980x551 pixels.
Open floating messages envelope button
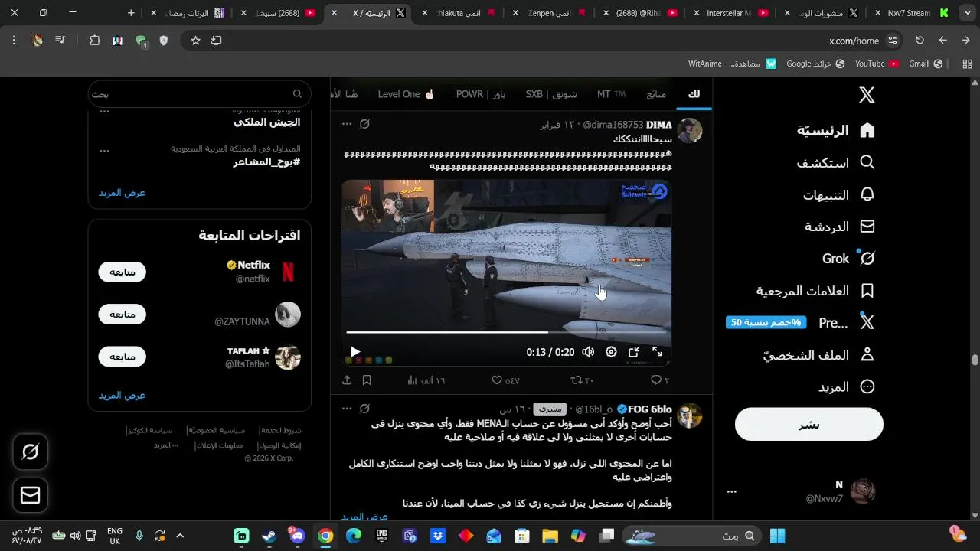31,496
